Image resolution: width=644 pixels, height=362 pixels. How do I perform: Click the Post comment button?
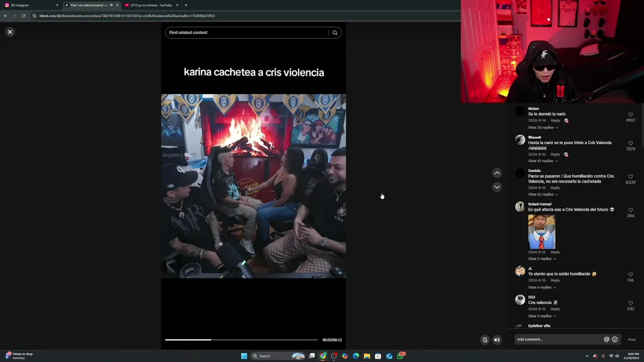[631, 339]
